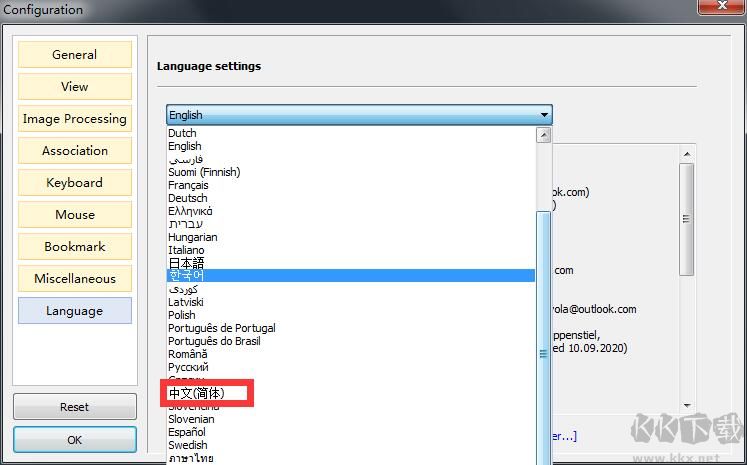747x465 pixels.
Task: Close the Configuration window
Action: coord(721,5)
